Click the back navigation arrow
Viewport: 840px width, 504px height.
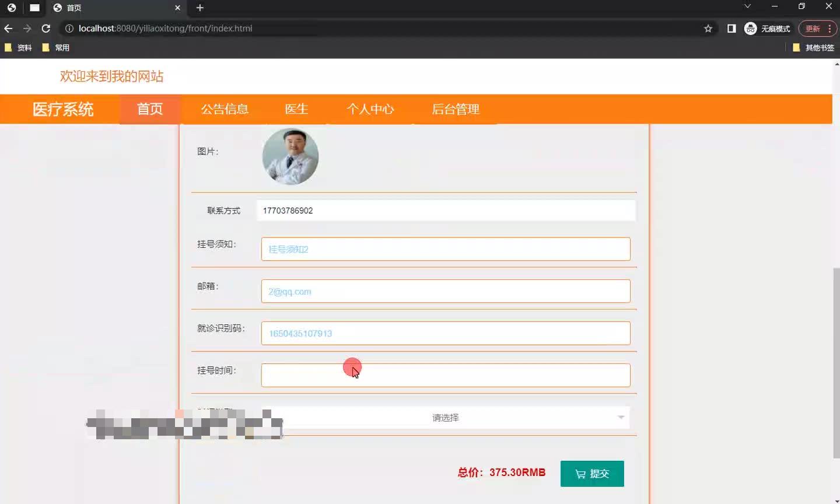(8, 28)
